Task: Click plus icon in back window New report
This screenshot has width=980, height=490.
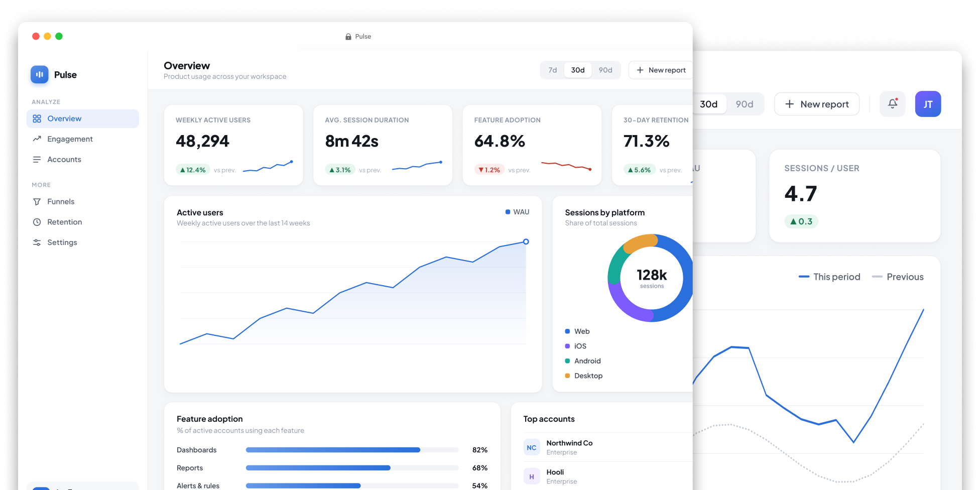Action: point(790,104)
